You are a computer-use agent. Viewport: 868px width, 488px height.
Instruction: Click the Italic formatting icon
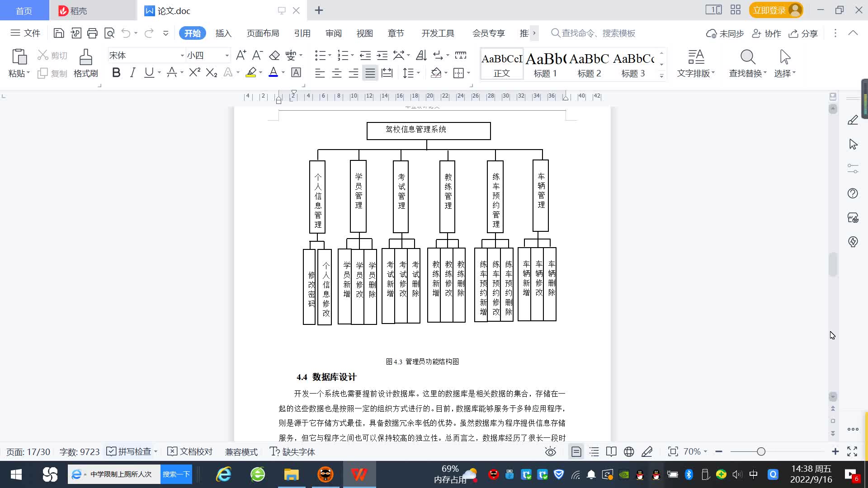pos(132,73)
